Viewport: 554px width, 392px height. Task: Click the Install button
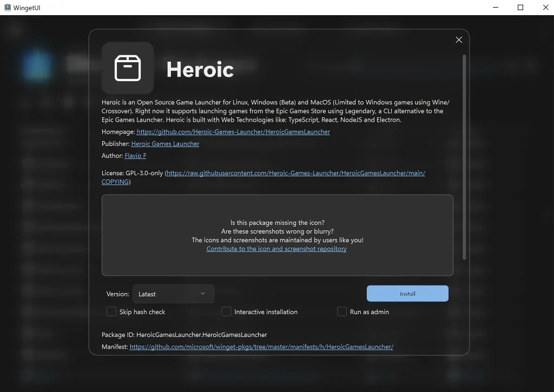407,294
